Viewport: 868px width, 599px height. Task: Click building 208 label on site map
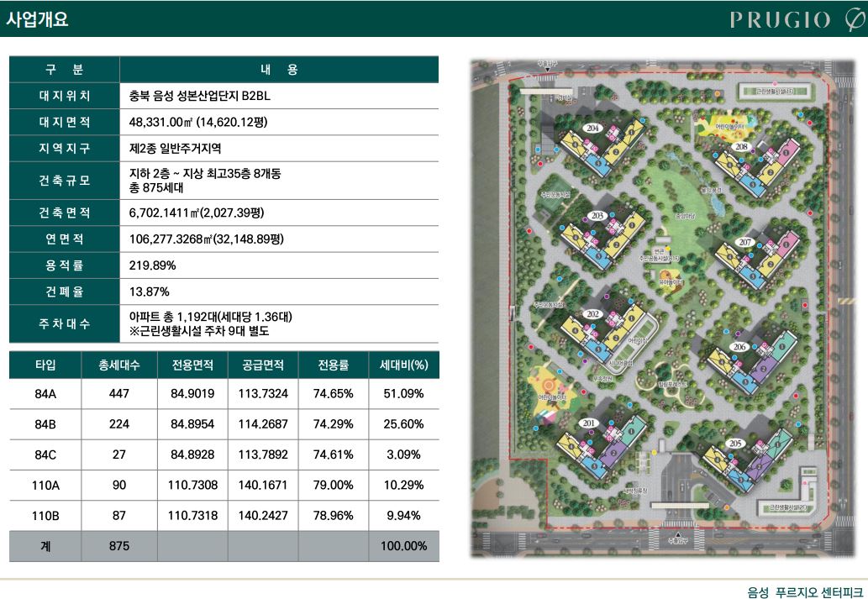click(741, 147)
